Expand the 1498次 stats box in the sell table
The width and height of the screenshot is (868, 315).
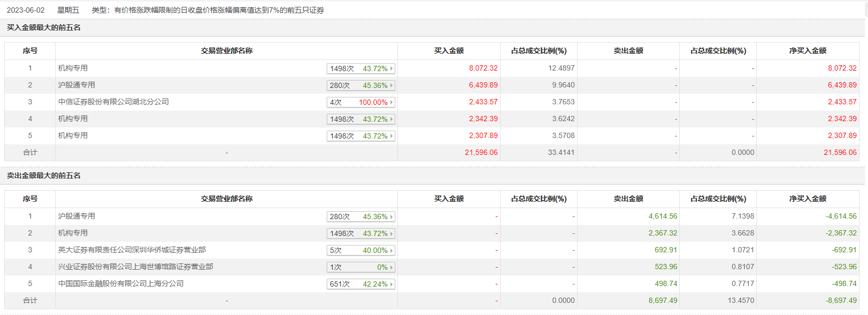point(360,233)
